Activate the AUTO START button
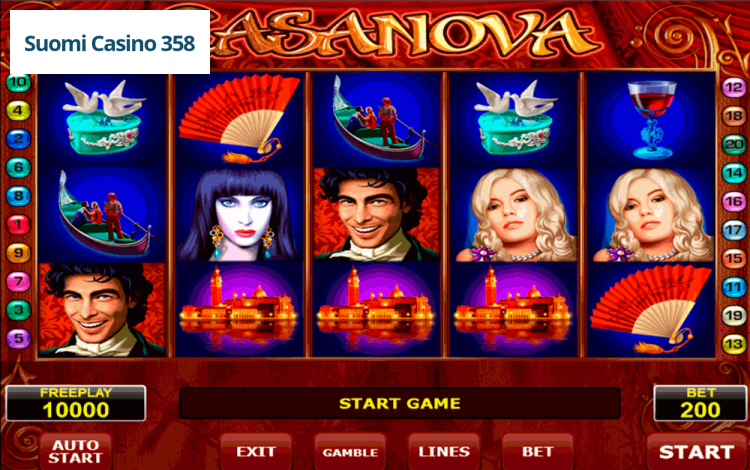 [x=76, y=452]
